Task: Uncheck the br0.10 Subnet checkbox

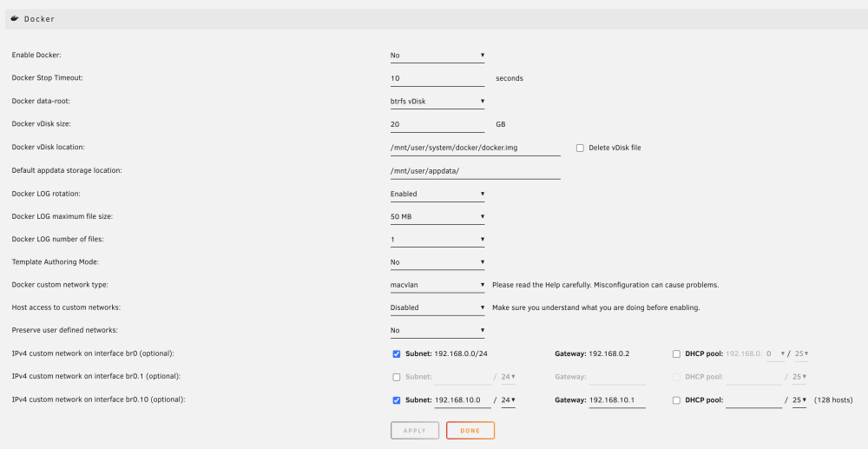Action: click(397, 400)
